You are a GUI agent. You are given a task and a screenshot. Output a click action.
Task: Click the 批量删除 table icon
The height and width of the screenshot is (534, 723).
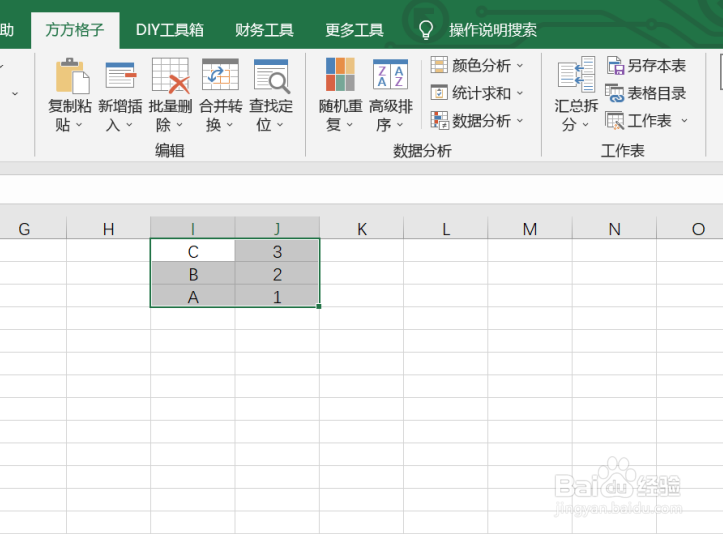[x=171, y=76]
